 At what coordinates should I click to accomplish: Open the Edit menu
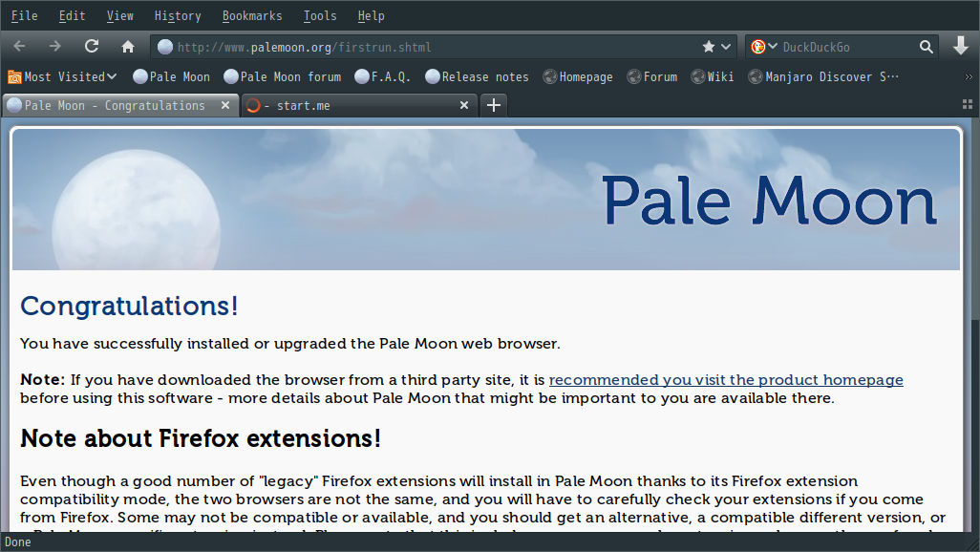pos(72,15)
